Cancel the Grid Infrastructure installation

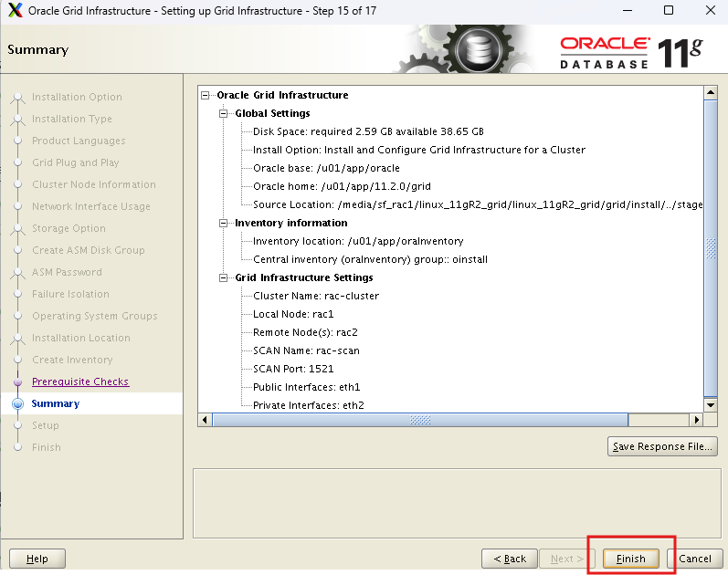click(x=694, y=559)
